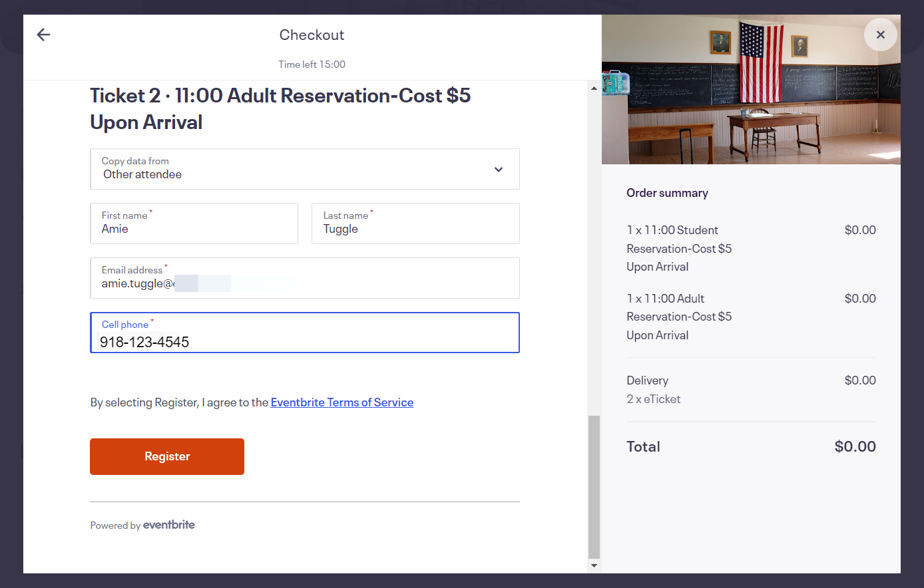Viewport: 924px width, 588px height.
Task: Edit the First name field containing Amie
Action: click(194, 223)
